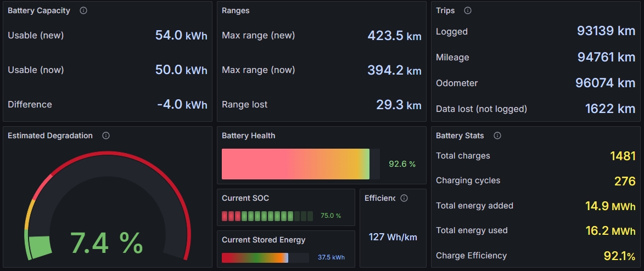Viewport: 644px width, 271px height.
Task: Click the Battery Capacity info icon
Action: (83, 10)
